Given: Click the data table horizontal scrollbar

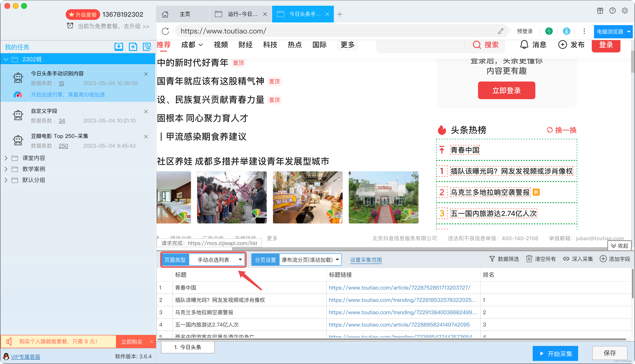Looking at the screenshot, I should pyautogui.click(x=391, y=339).
